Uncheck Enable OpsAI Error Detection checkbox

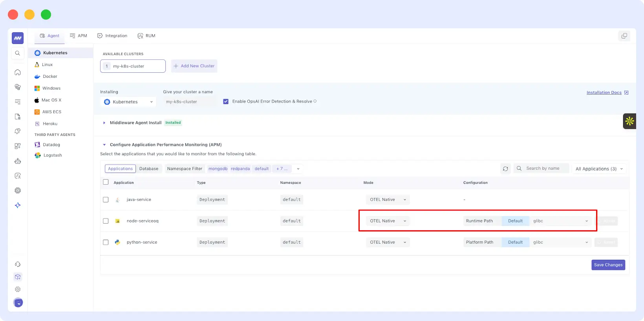coord(226,101)
